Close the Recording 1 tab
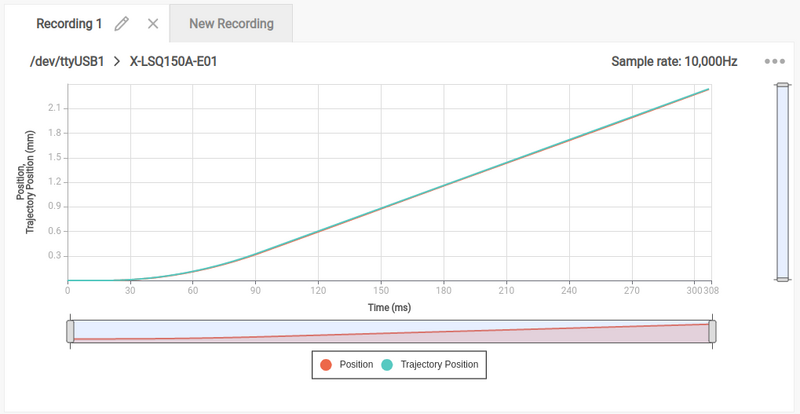 click(x=153, y=24)
